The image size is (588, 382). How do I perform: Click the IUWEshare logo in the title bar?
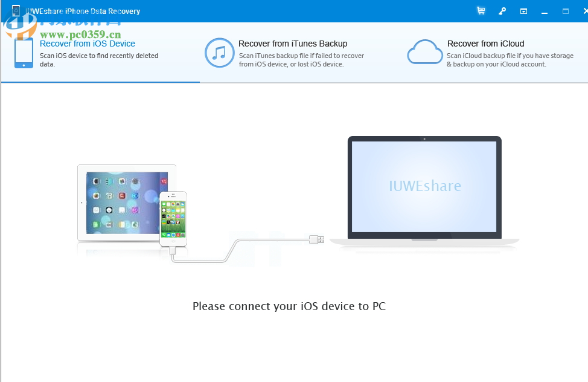tap(15, 10)
